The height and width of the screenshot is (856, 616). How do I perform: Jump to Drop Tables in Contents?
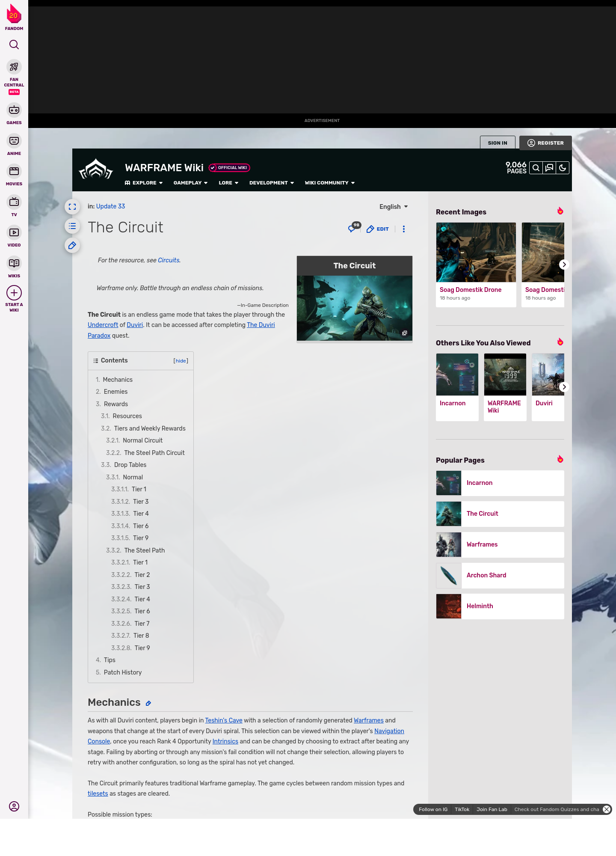click(x=124, y=465)
